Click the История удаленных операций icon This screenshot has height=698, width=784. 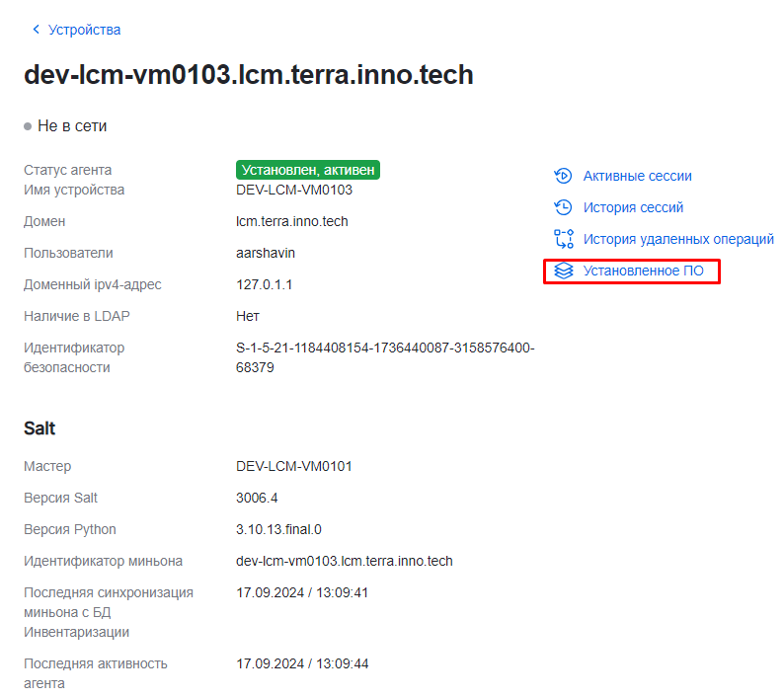click(563, 239)
